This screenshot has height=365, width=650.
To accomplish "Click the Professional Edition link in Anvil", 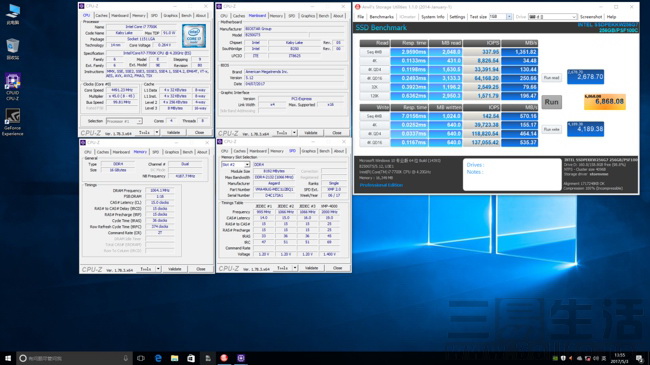I will coord(381,185).
